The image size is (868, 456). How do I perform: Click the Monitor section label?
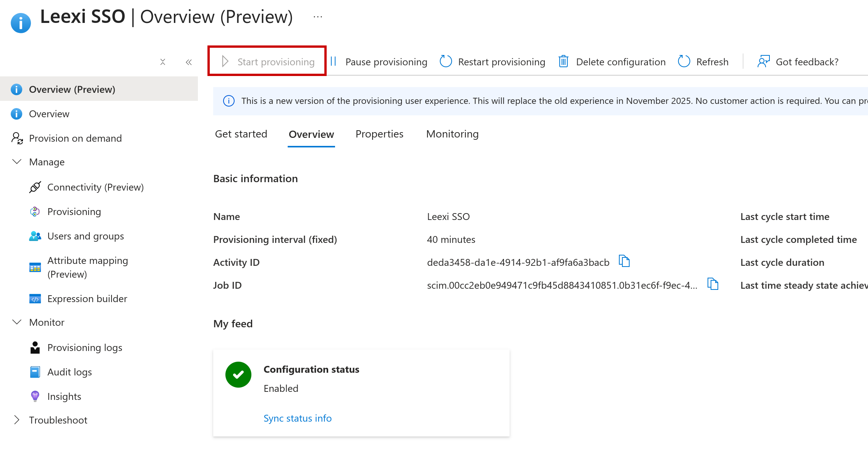[47, 322]
